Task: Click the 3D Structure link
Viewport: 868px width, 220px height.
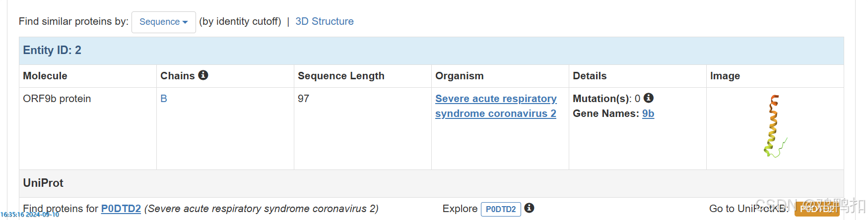Action: click(324, 21)
